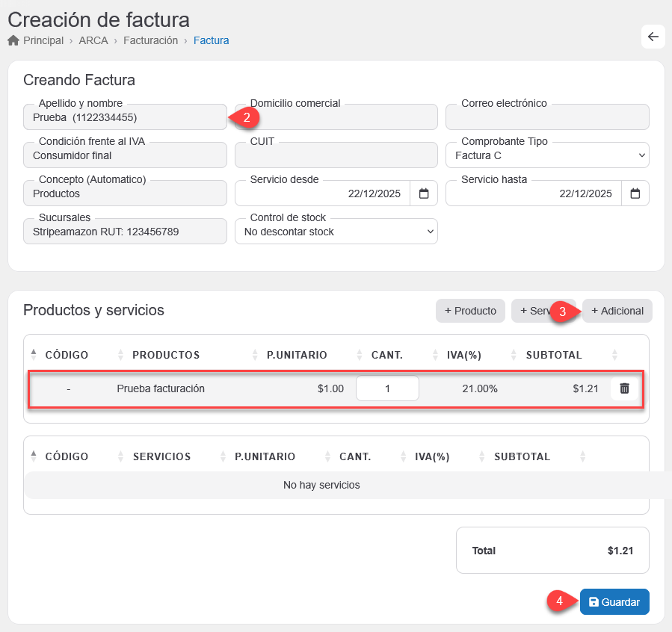This screenshot has height=632, width=672.
Task: Delete the Prueba facturación product row
Action: click(624, 388)
